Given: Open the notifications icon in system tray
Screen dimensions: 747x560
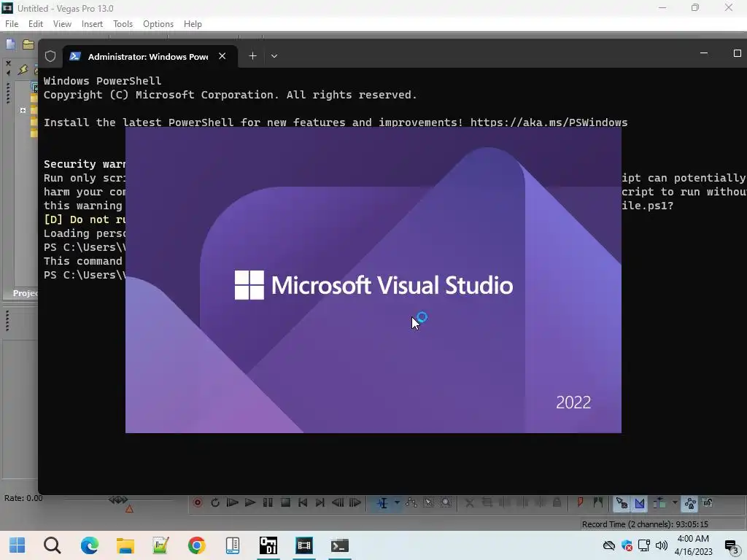Looking at the screenshot, I should coord(731,545).
